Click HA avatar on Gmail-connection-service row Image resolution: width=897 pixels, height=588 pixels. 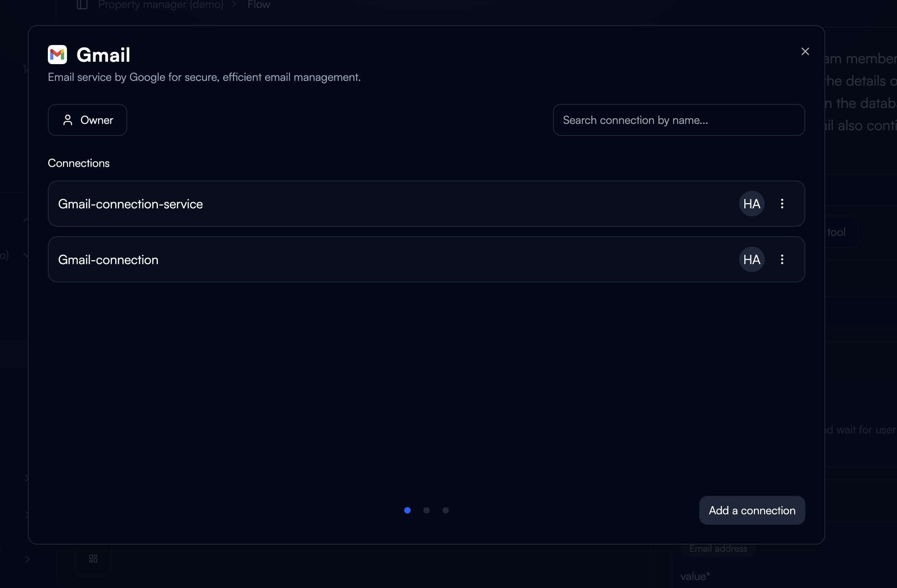751,204
